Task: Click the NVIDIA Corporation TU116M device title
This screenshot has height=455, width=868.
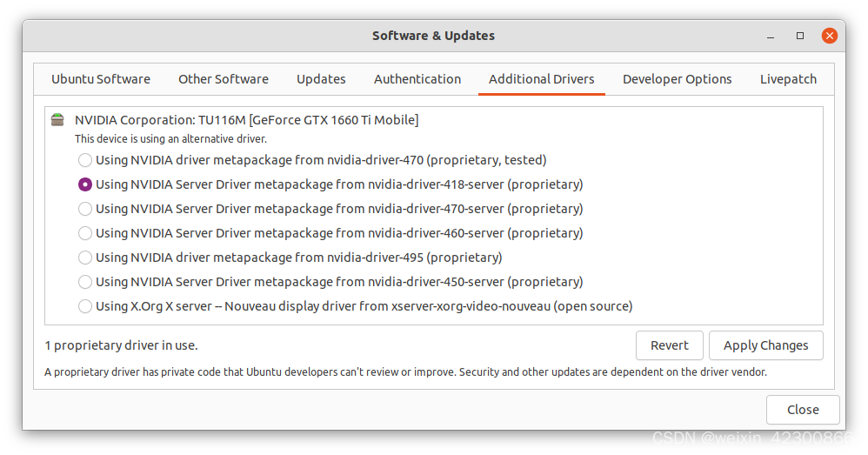Action: (247, 120)
